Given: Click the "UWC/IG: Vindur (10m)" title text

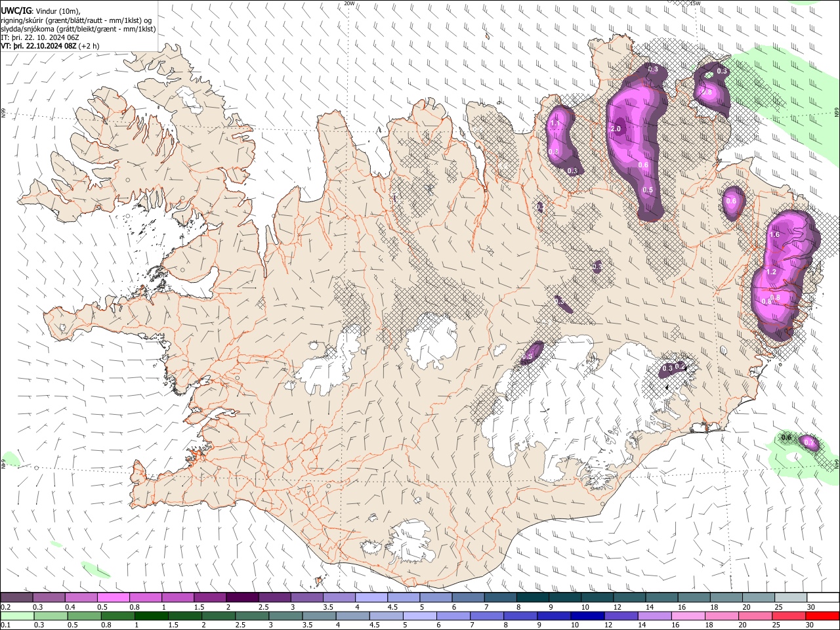Looking at the screenshot, I should (x=41, y=11).
